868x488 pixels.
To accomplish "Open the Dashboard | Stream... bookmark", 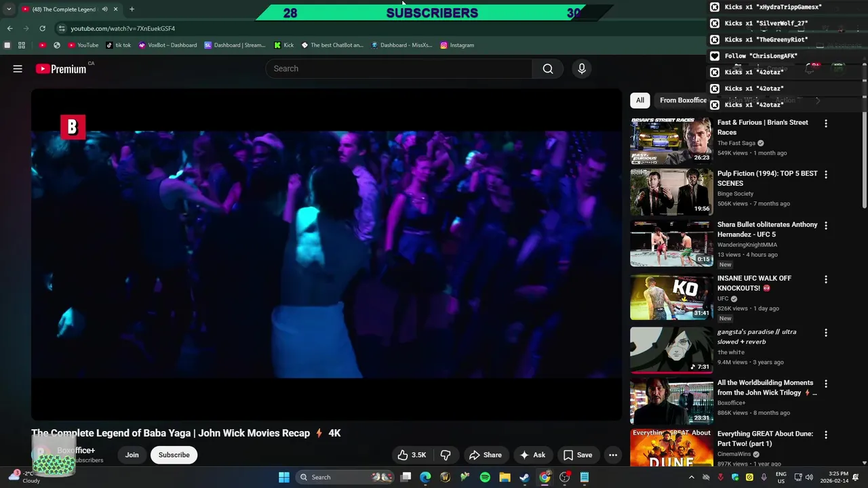I will coord(235,45).
